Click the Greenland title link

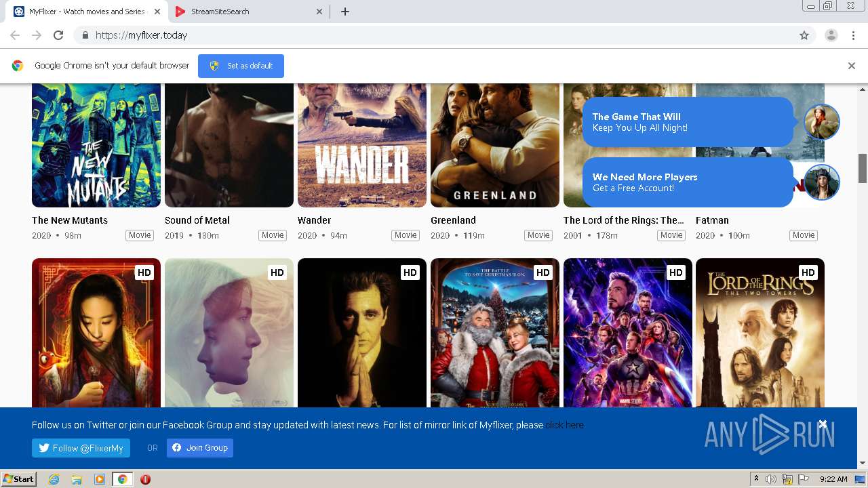[453, 220]
